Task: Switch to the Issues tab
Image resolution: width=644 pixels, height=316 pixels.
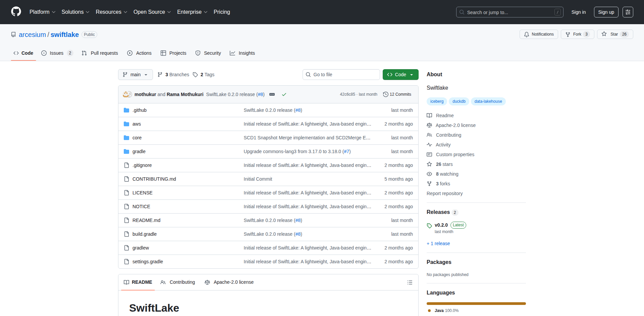Action: (57, 53)
